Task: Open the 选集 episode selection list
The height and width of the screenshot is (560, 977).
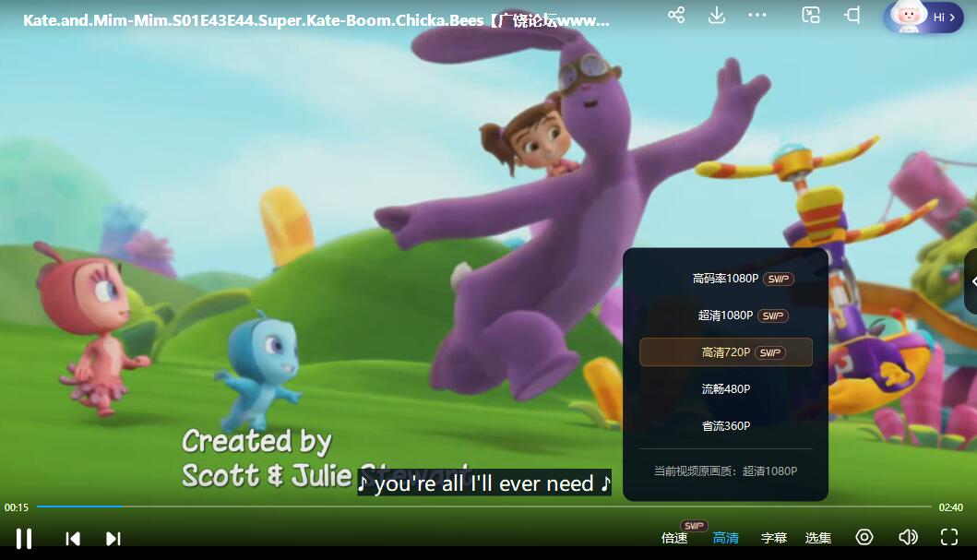Action: (818, 538)
